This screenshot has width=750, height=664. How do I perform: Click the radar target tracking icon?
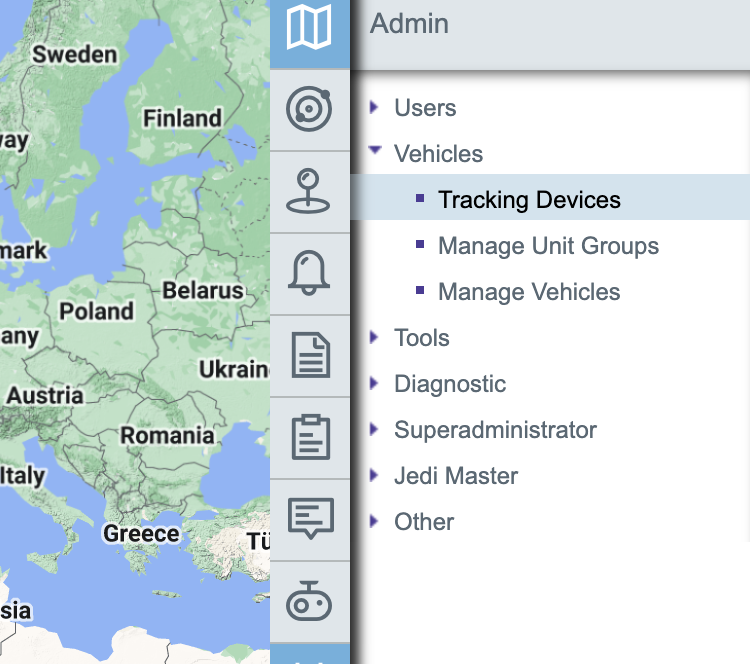pyautogui.click(x=309, y=109)
